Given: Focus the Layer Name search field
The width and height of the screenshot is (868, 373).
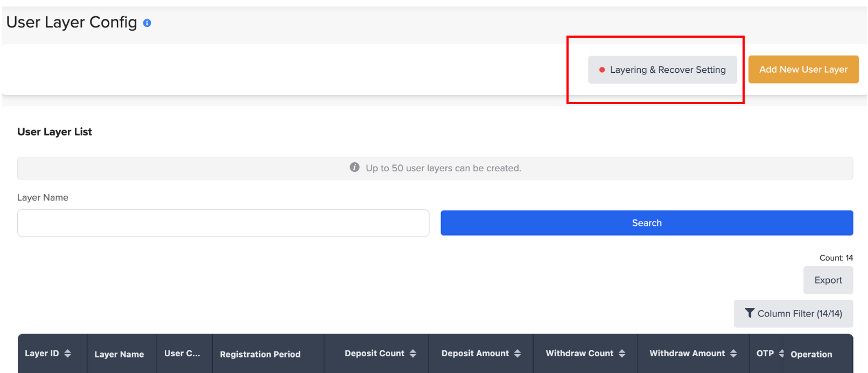Looking at the screenshot, I should point(223,223).
